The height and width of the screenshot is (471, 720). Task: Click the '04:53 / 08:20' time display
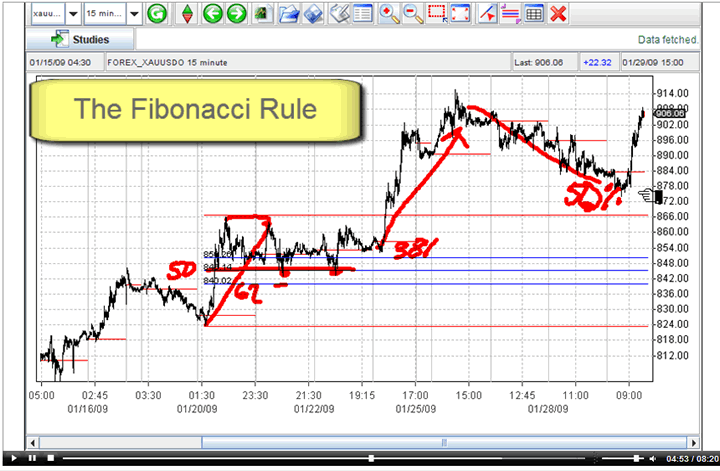692,459
